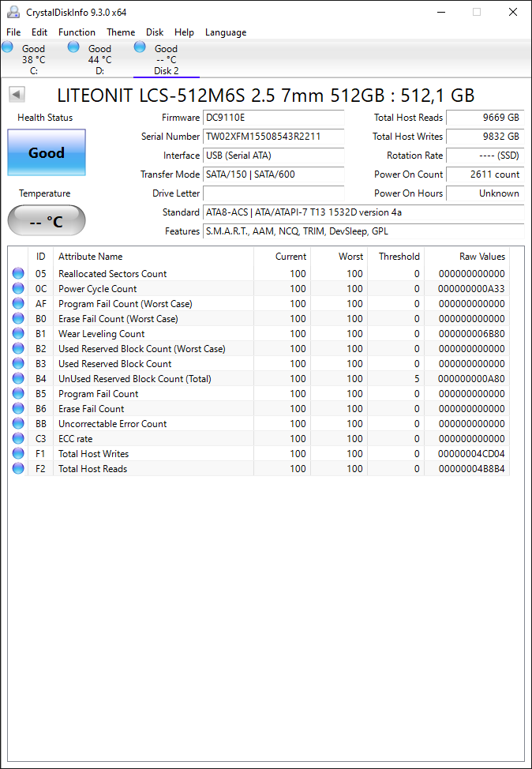Click the Worst column header
The width and height of the screenshot is (532, 769).
pos(339,257)
